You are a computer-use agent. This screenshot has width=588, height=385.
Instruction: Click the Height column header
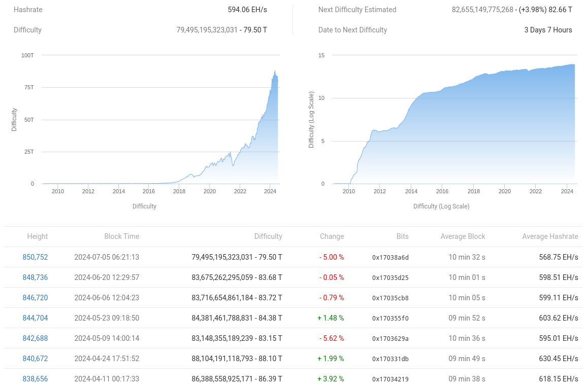point(38,236)
